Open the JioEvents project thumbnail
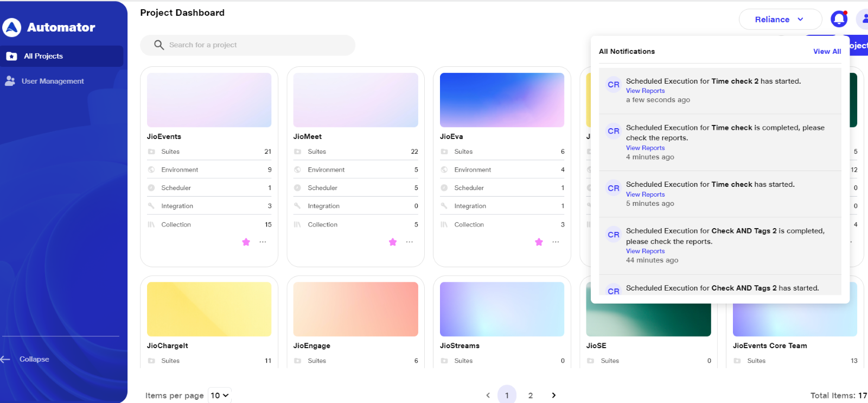This screenshot has width=868, height=403. click(x=209, y=100)
